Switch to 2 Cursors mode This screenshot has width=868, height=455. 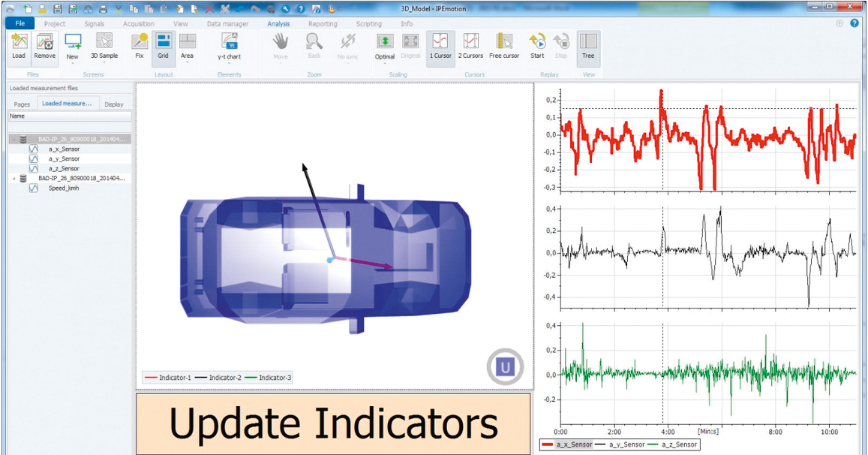coord(471,45)
